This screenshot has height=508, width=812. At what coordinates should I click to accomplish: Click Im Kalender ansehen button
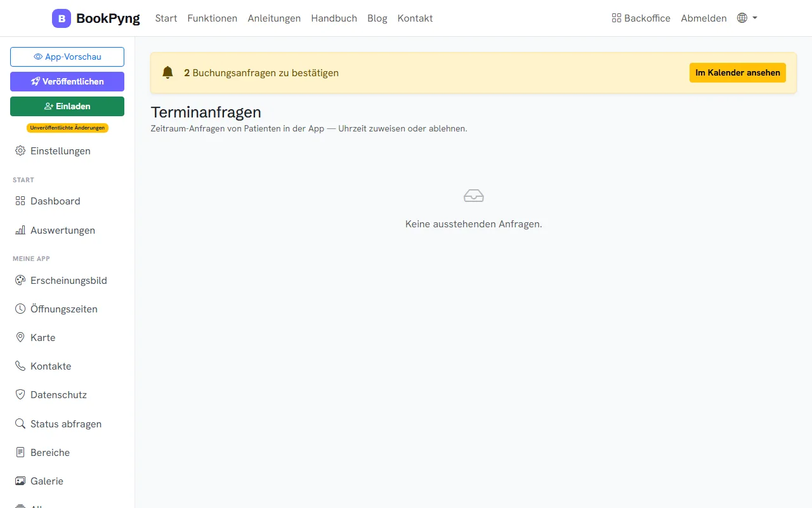738,73
